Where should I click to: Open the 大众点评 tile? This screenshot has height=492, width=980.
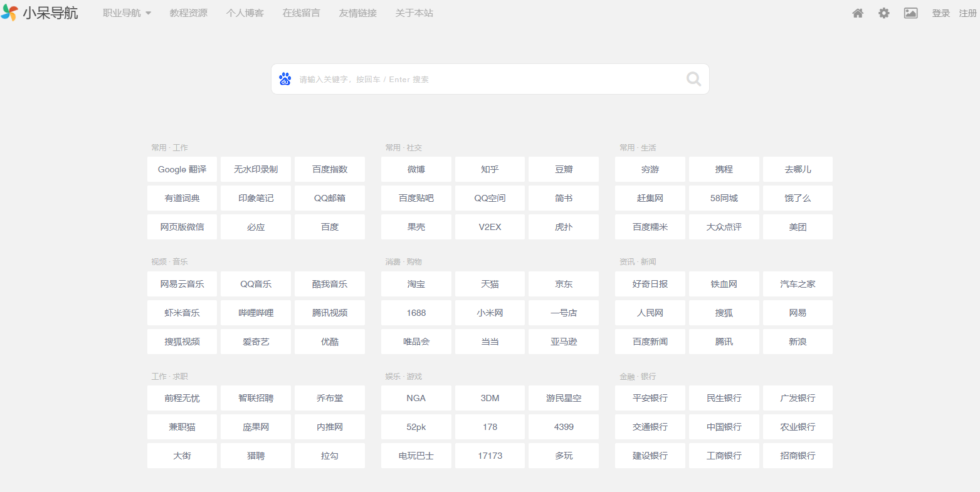[724, 227]
